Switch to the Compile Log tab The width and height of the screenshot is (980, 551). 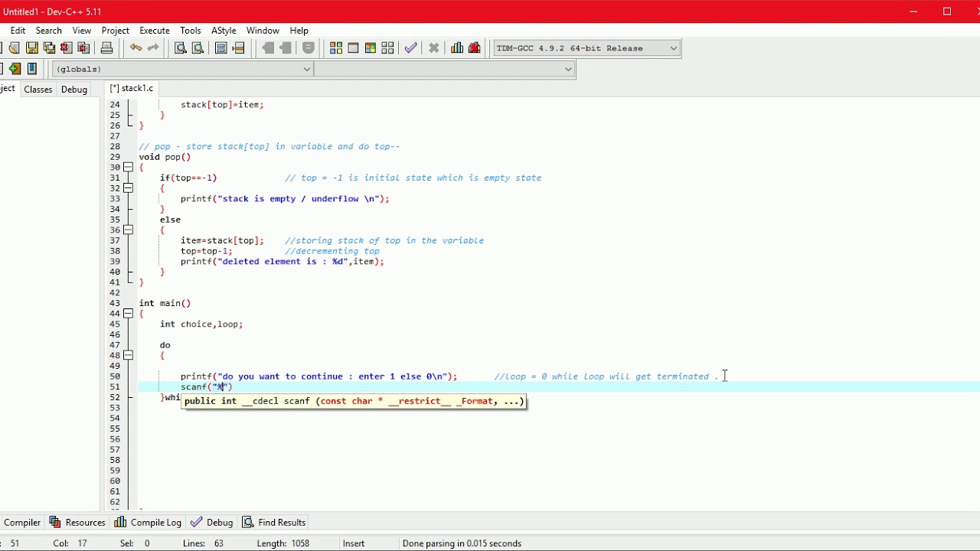tap(149, 523)
